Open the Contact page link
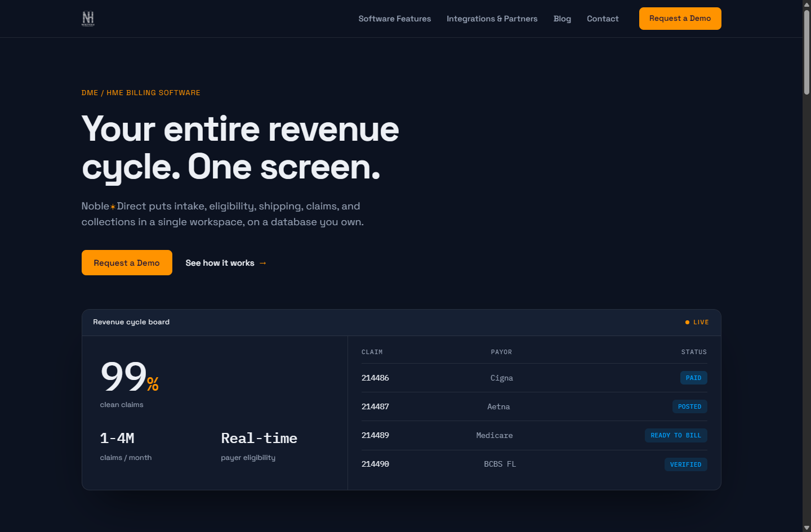The width and height of the screenshot is (811, 532). tap(603, 19)
